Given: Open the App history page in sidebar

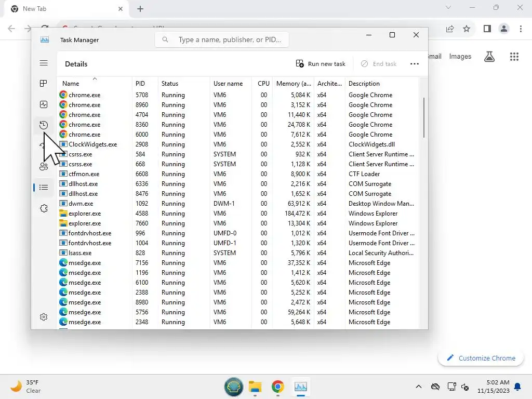Looking at the screenshot, I should 44,125.
